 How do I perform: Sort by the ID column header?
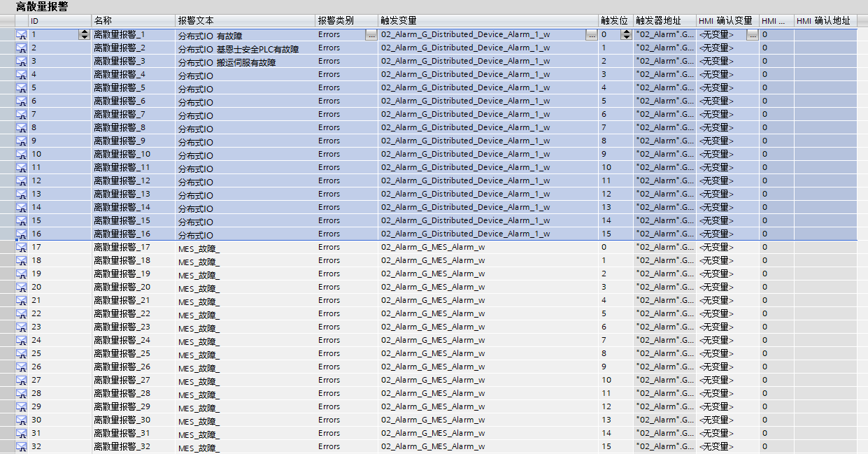pyautogui.click(x=59, y=21)
